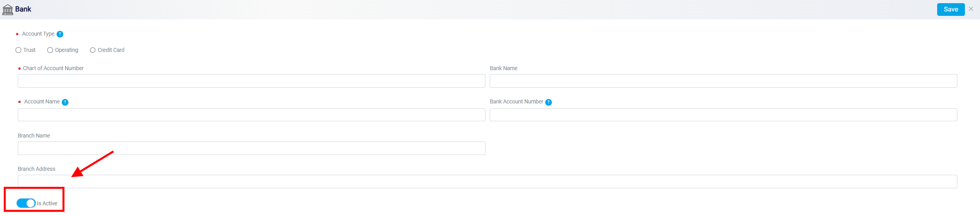Select the Credit Card account type
980x216 pixels.
[93, 50]
